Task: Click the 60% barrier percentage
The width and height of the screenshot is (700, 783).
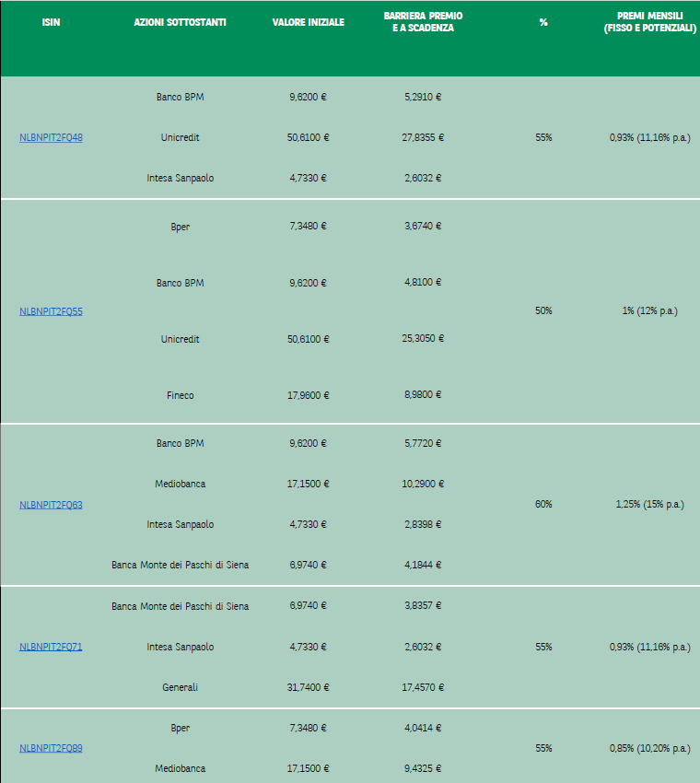Action: pos(543,504)
